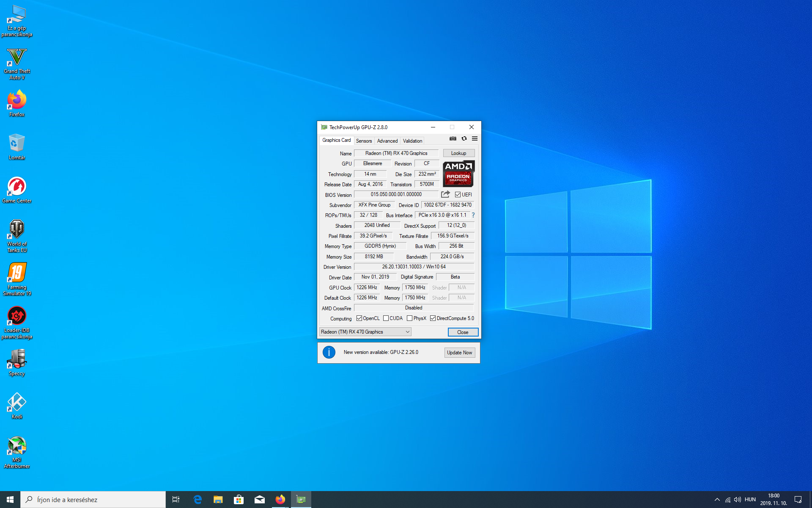Click the Bus Interface question mark
This screenshot has width=812, height=508.
pyautogui.click(x=473, y=215)
